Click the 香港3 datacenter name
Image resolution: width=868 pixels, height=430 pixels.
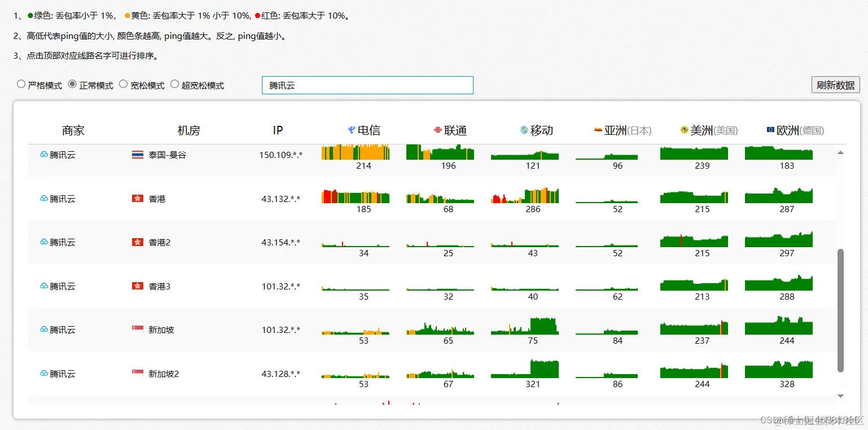[159, 286]
